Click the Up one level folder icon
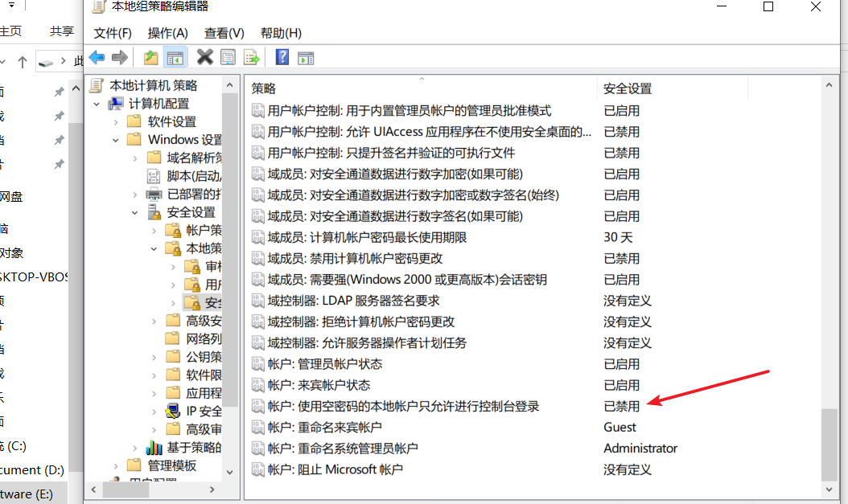This screenshot has width=848, height=504. [x=151, y=57]
